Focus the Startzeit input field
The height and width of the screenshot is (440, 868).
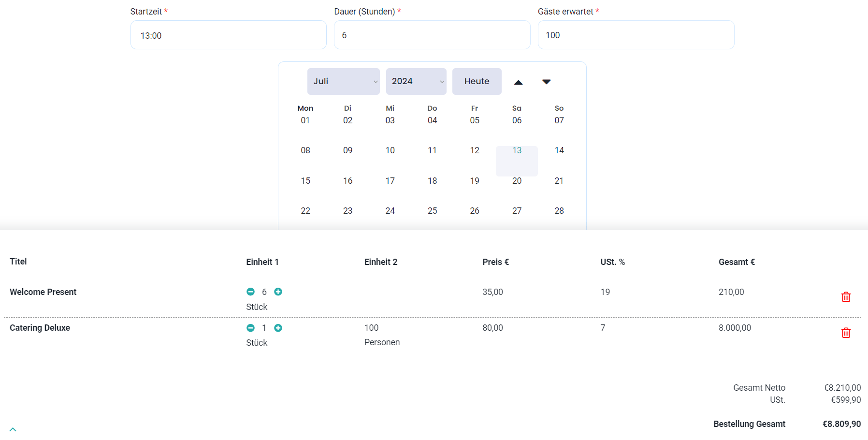(x=229, y=35)
